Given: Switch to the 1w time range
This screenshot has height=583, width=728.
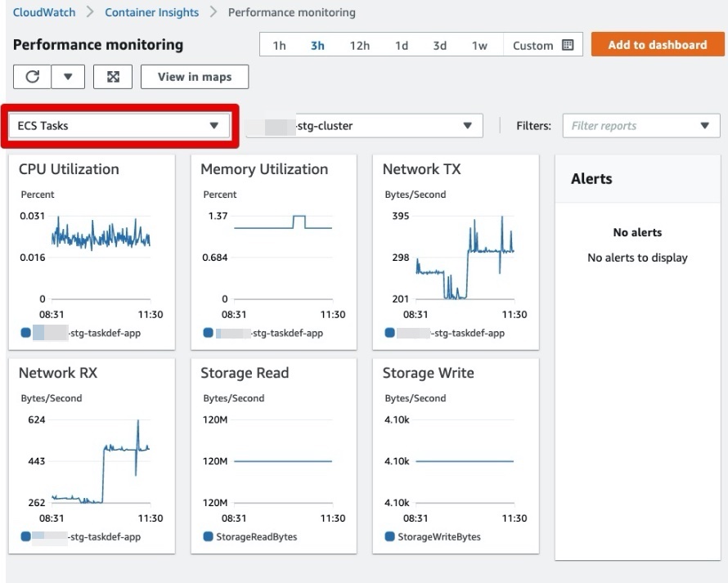Looking at the screenshot, I should pyautogui.click(x=479, y=45).
